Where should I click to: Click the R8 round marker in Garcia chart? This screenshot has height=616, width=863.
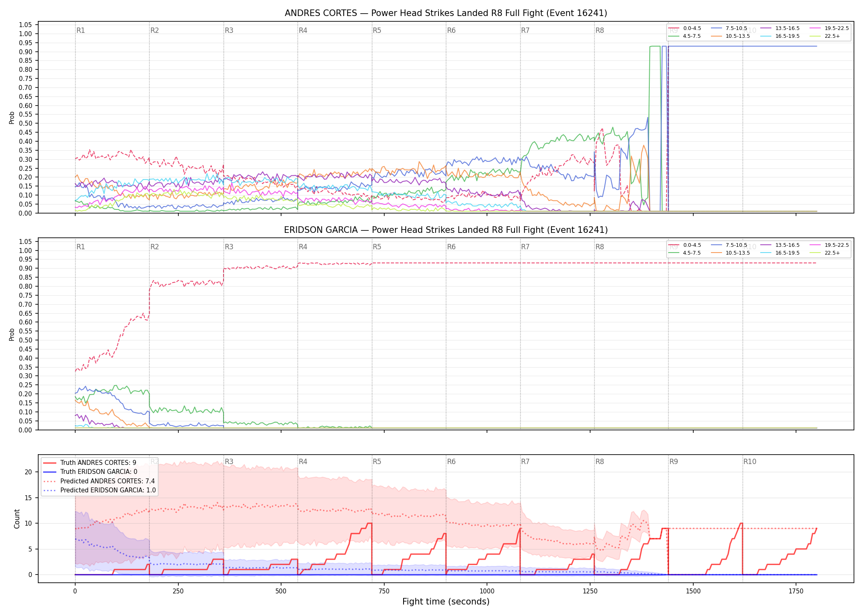pyautogui.click(x=600, y=247)
